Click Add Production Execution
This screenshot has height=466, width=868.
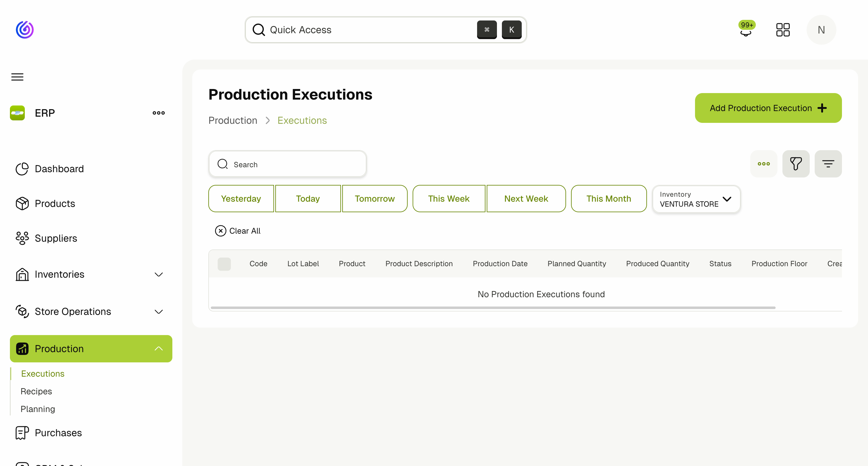pos(768,108)
